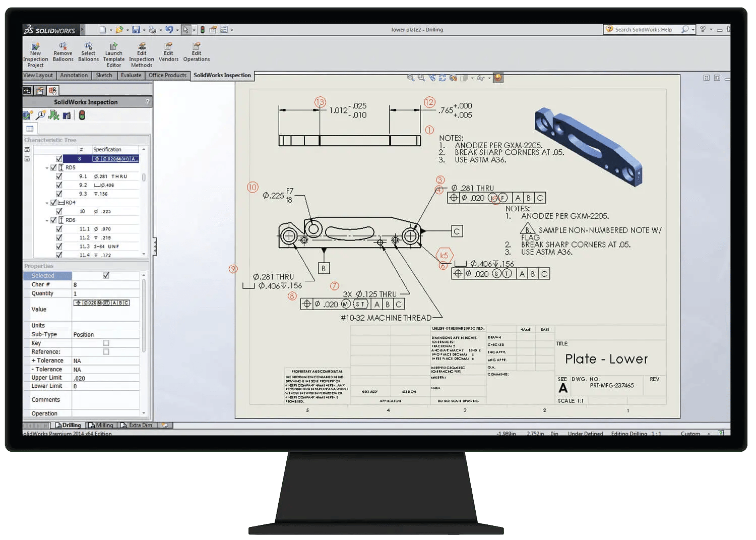
Task: Toggle the RD6 group checkbox
Action: tap(53, 220)
